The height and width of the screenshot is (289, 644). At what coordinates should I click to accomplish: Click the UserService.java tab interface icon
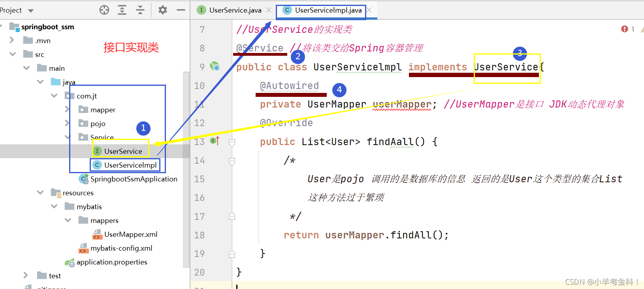click(x=201, y=10)
